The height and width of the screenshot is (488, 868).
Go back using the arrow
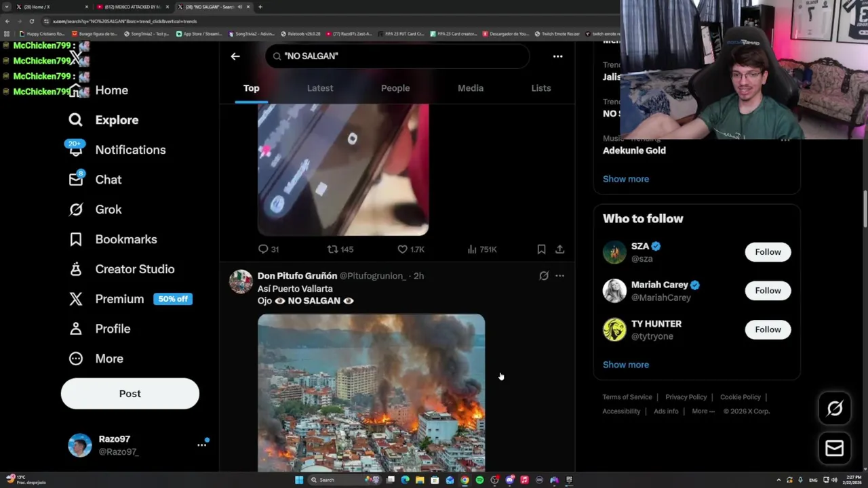click(235, 56)
